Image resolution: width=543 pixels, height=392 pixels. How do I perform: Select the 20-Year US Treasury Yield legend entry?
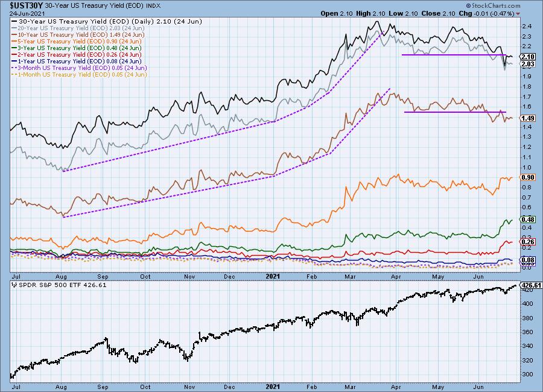click(x=78, y=28)
